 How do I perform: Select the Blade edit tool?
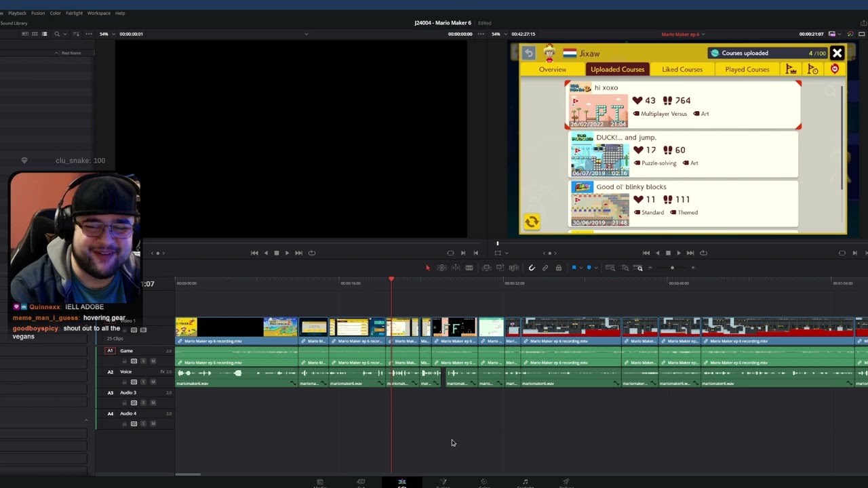(x=469, y=268)
